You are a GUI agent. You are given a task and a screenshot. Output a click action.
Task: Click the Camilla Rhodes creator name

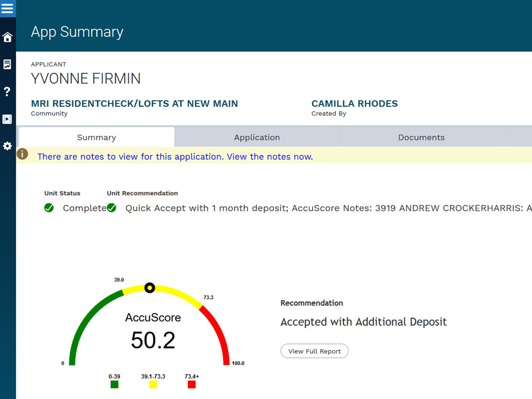(x=354, y=104)
